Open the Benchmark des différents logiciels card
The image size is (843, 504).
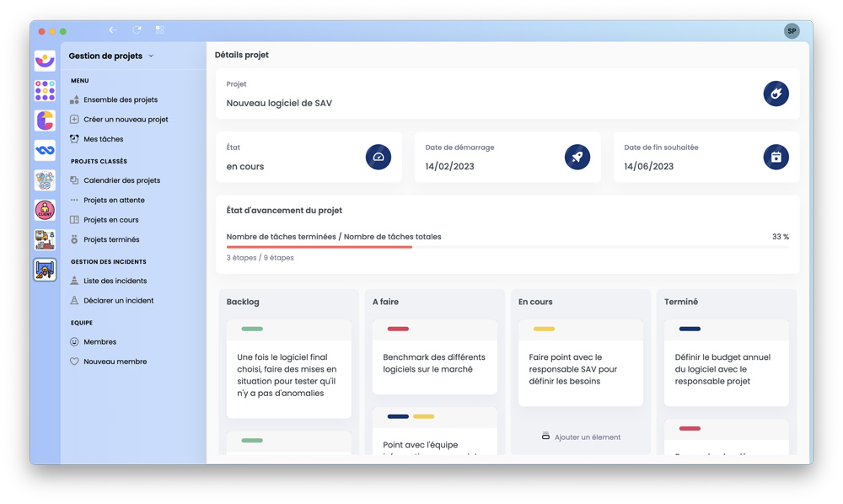[x=434, y=363]
